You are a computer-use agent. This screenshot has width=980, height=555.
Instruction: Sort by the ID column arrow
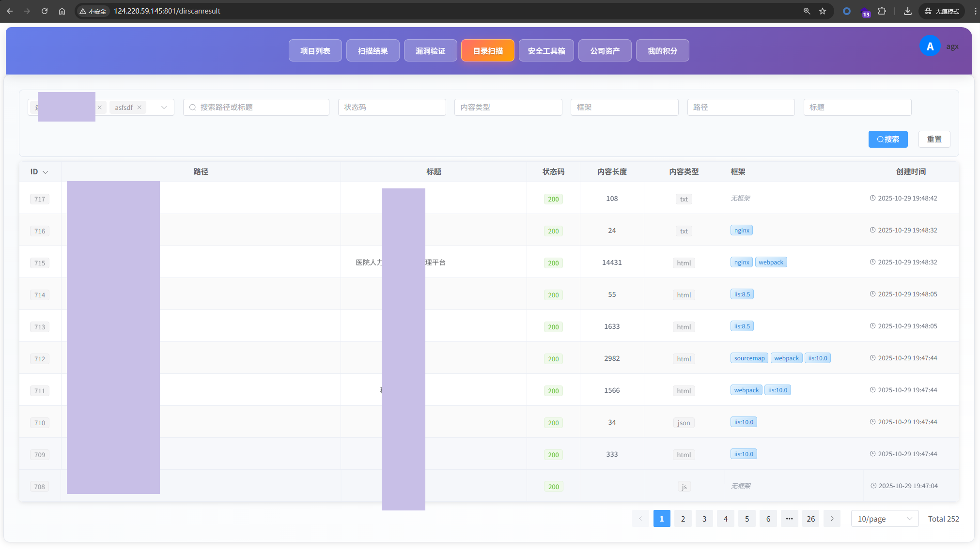click(46, 172)
